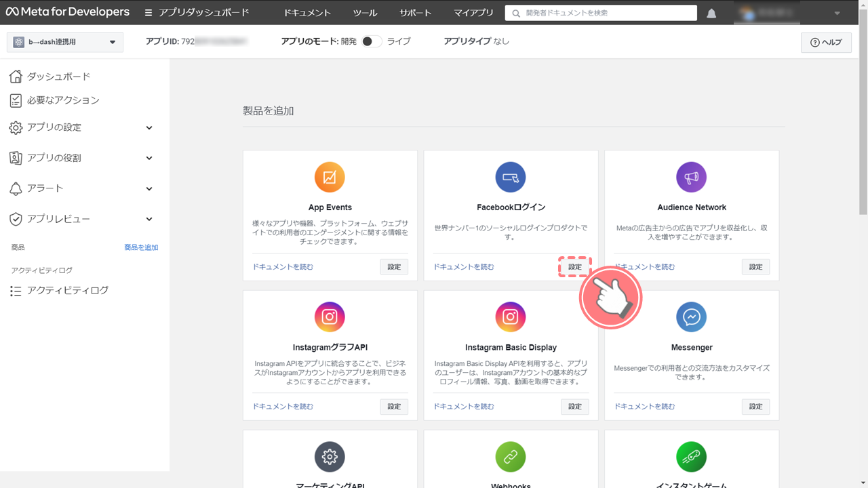Click the InstagramグラフAPI icon
Viewport: 868px width, 488px height.
[330, 317]
